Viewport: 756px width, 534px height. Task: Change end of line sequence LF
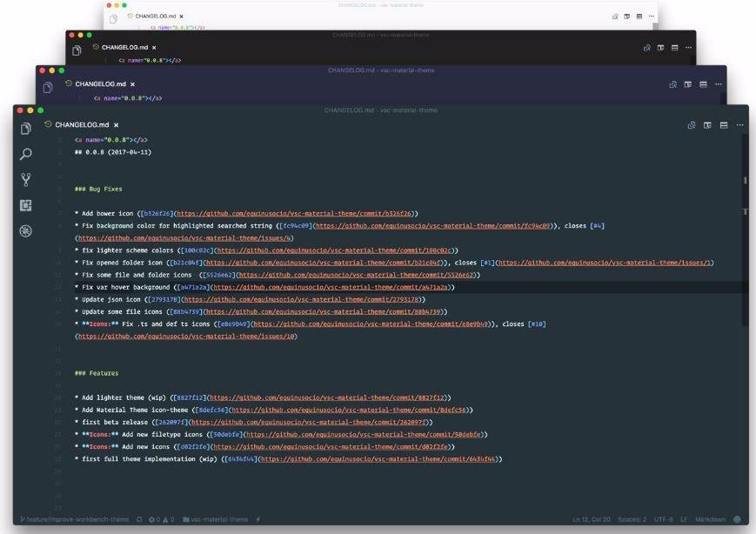tap(684, 519)
